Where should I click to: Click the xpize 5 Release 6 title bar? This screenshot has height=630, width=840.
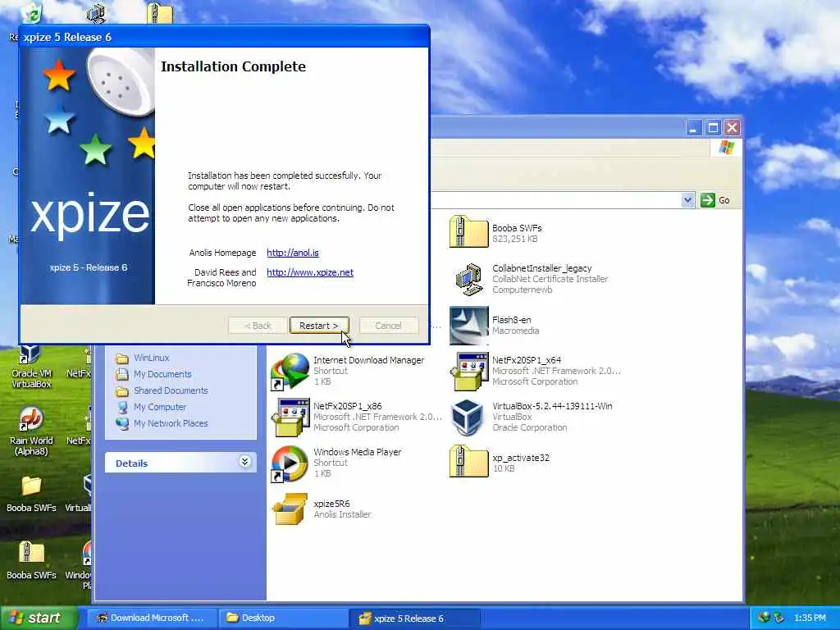tap(224, 37)
